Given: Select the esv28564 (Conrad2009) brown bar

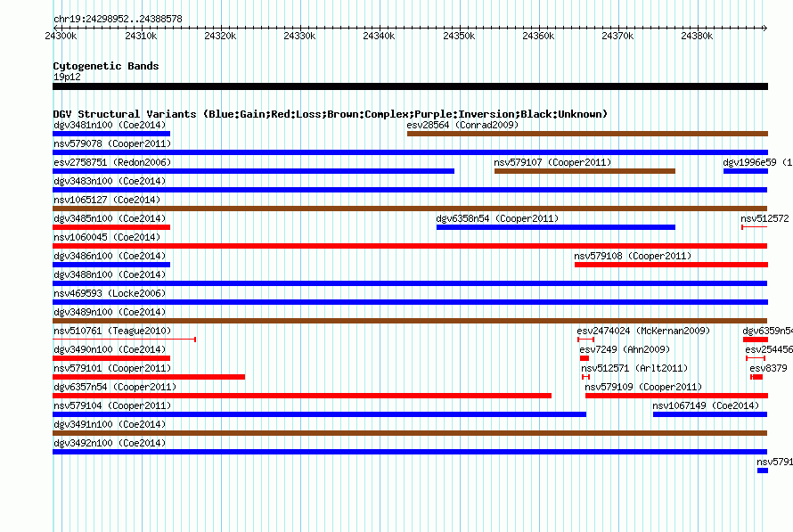Looking at the screenshot, I should coord(587,134).
